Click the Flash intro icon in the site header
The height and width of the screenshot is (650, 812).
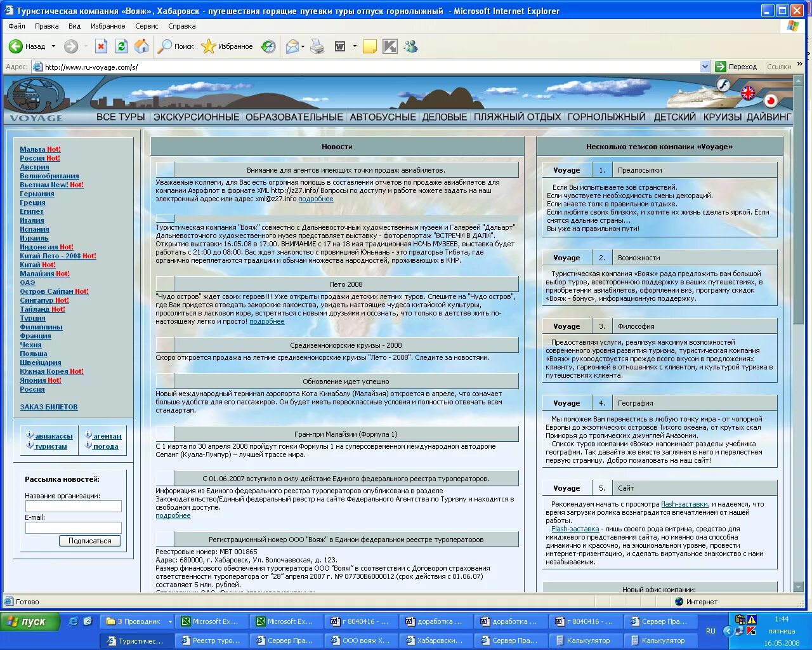723,85
